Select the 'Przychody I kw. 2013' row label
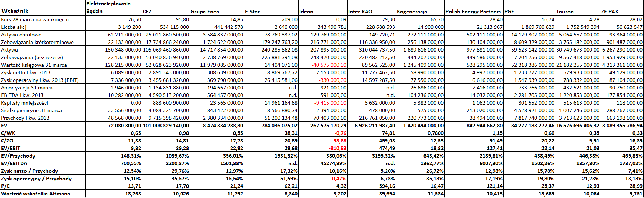This screenshot has width=644, height=198. [25, 118]
